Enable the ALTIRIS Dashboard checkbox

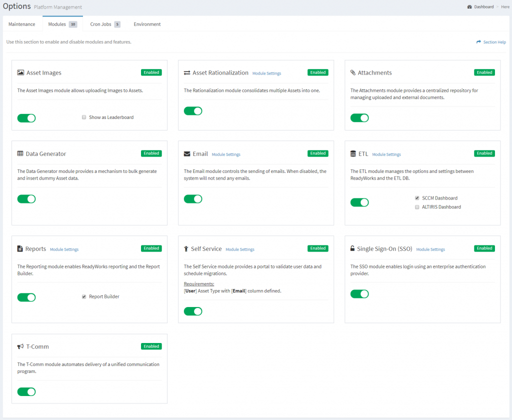417,207
